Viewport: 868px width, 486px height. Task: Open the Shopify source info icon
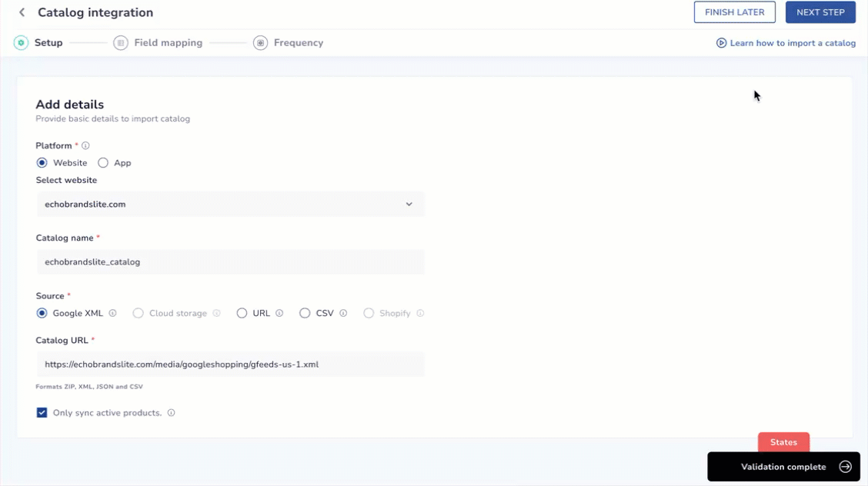point(420,313)
